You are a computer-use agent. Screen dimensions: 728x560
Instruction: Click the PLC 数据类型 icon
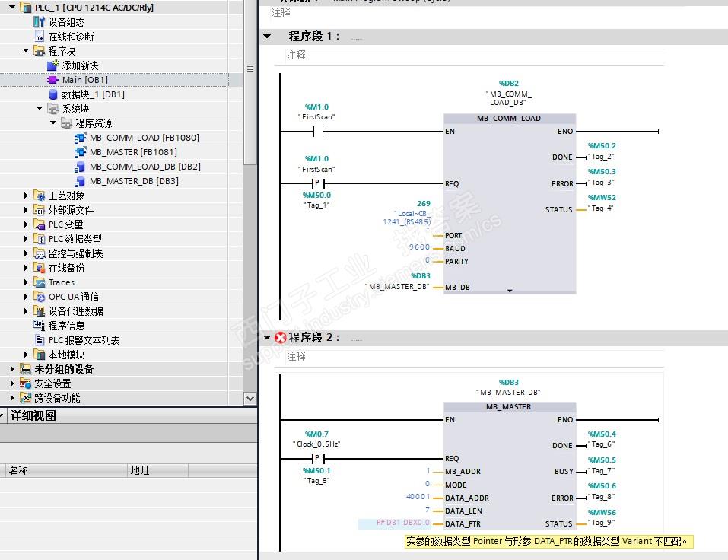(39, 239)
